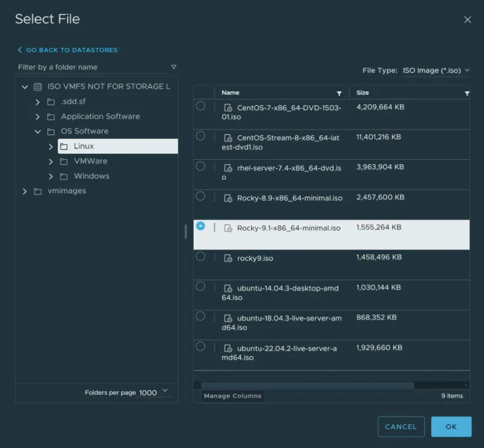Select the rhel-server-7.4 radio button

coord(200,166)
